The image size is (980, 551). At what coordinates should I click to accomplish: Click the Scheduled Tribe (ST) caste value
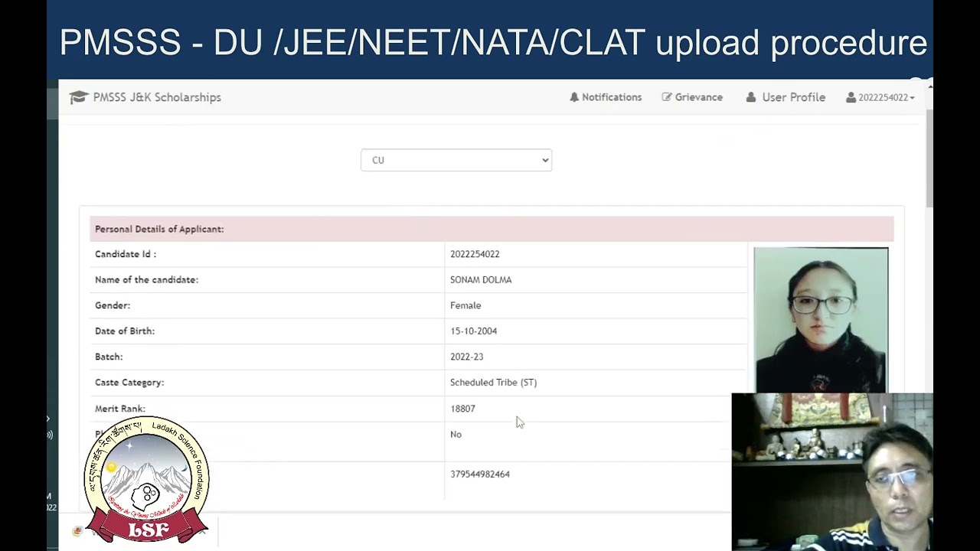493,383
